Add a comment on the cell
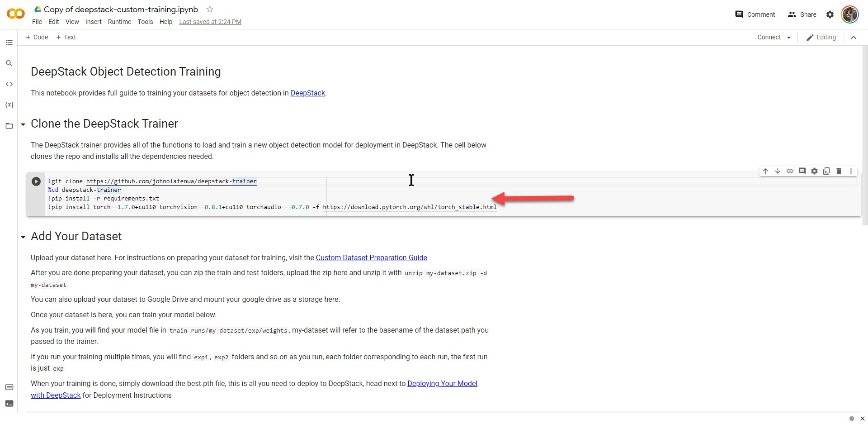 (x=802, y=171)
